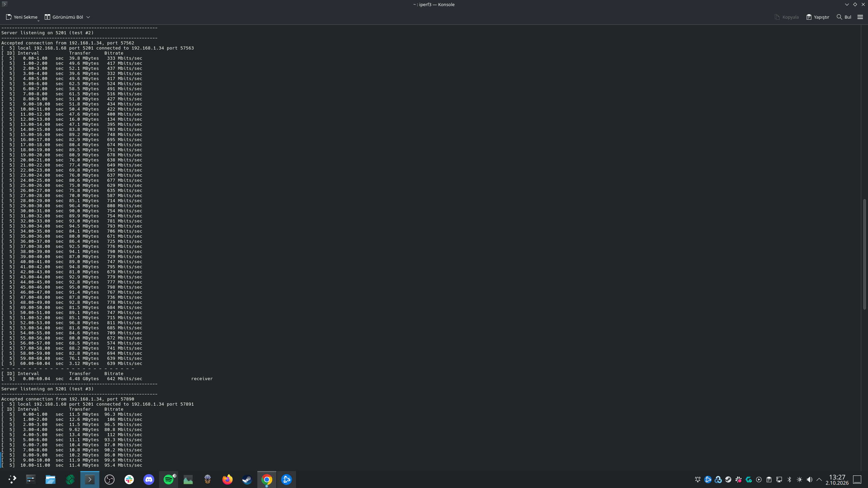868x488 pixels.
Task: Open System Settings from the taskbar
Action: click(31, 479)
